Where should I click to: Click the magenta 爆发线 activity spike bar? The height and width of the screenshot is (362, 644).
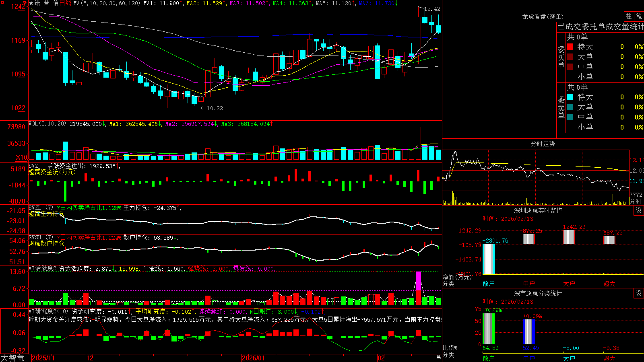click(418, 281)
